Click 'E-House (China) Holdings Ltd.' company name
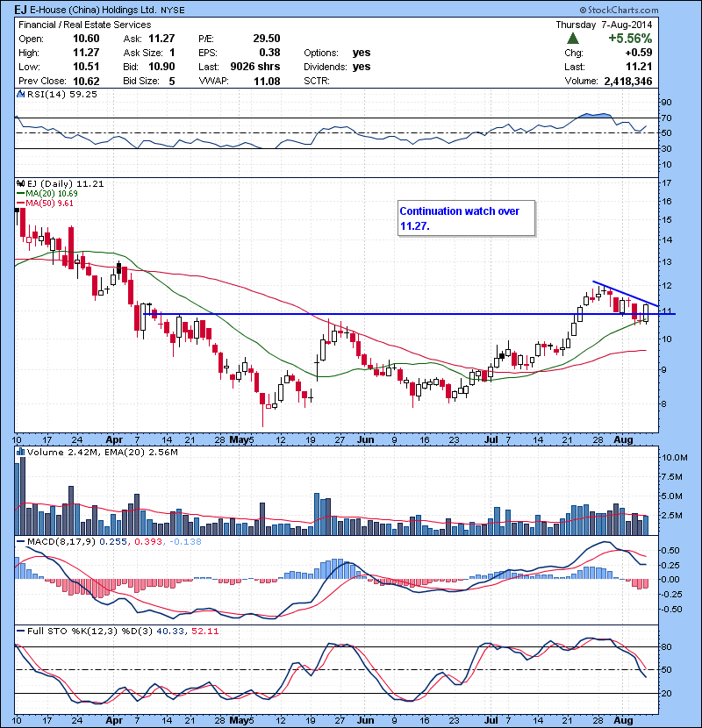Image resolution: width=702 pixels, height=728 pixels. click(93, 10)
